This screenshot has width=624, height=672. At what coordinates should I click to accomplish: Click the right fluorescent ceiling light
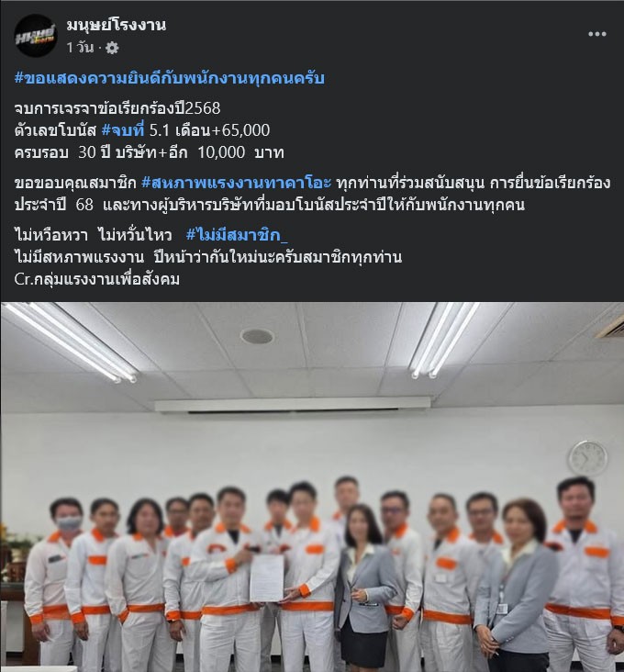tap(445, 341)
